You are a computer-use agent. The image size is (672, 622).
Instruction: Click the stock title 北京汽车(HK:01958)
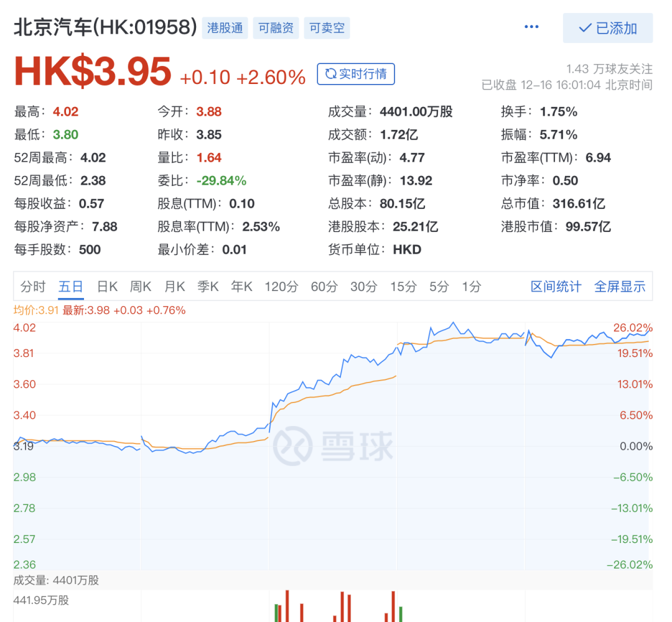pyautogui.click(x=105, y=27)
